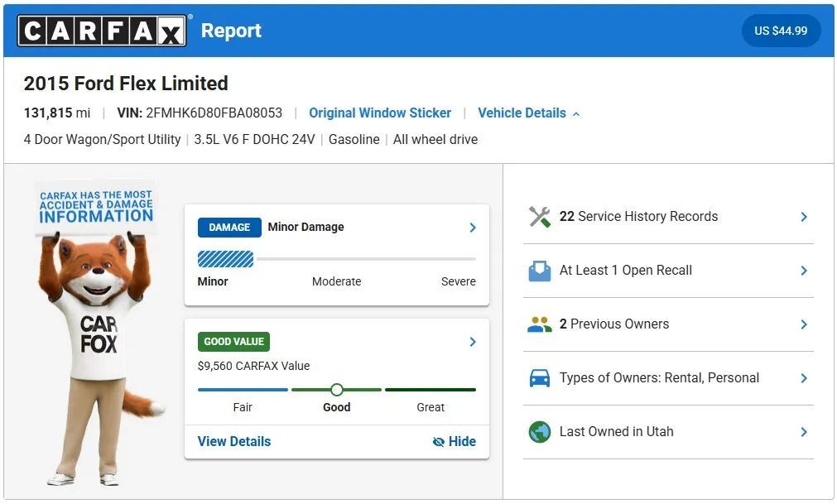Click the Severe damage scale label
Screen dimensions: 837x504
[458, 281]
